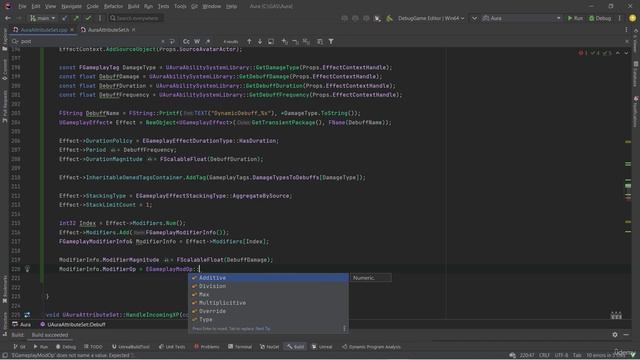The image size is (640, 360).
Task: Open the TODO tool window
Action: coord(93,347)
